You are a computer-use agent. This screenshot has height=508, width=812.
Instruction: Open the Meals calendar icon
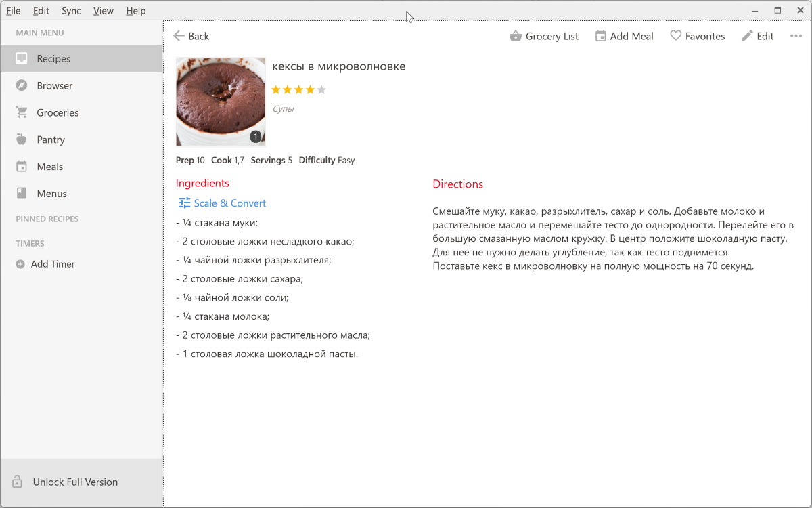(22, 167)
